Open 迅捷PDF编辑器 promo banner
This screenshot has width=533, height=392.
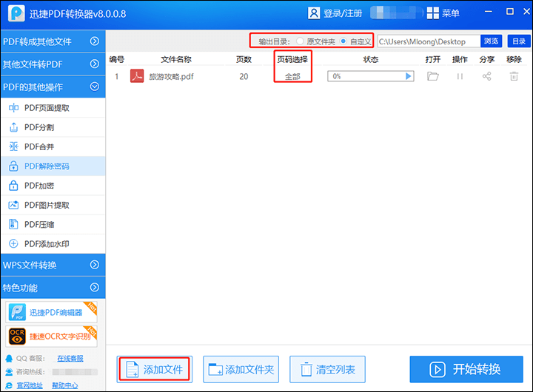tap(51, 312)
